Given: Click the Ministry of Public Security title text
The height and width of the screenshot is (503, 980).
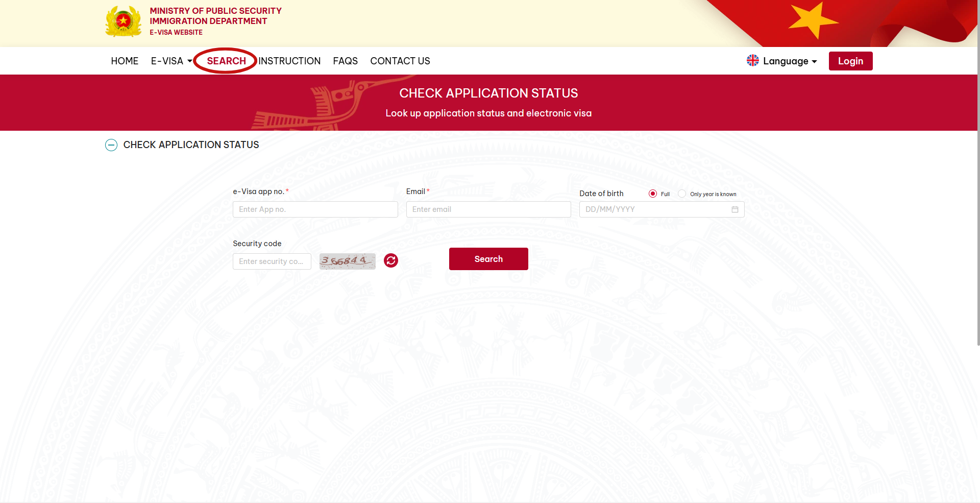Looking at the screenshot, I should pyautogui.click(x=215, y=11).
